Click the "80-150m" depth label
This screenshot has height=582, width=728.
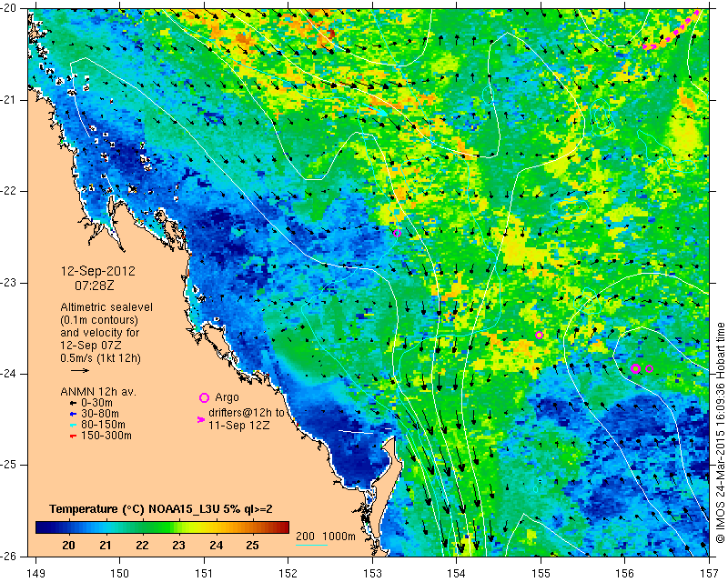pos(103,425)
